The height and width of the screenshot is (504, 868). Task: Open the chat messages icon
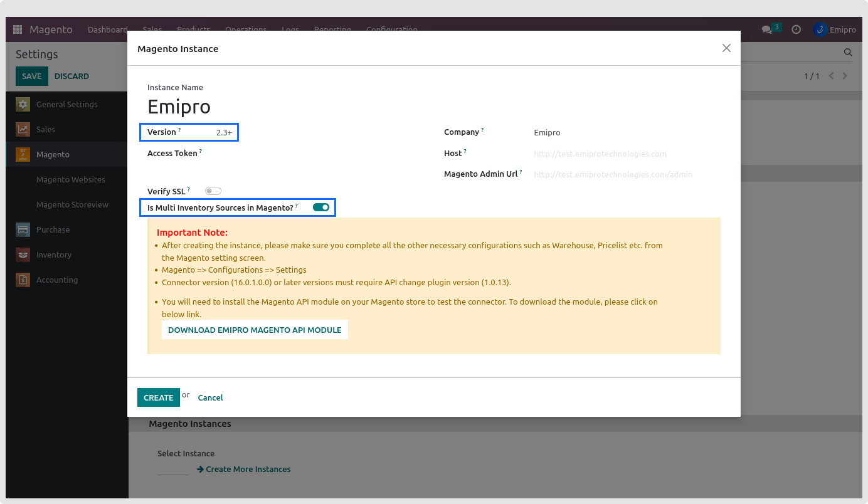pos(766,29)
